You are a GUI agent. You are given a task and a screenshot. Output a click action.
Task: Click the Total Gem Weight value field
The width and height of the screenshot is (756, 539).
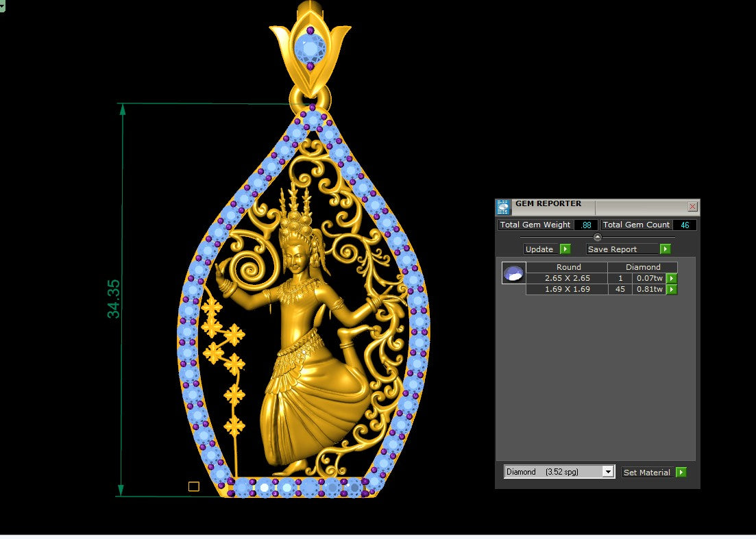tap(586, 225)
